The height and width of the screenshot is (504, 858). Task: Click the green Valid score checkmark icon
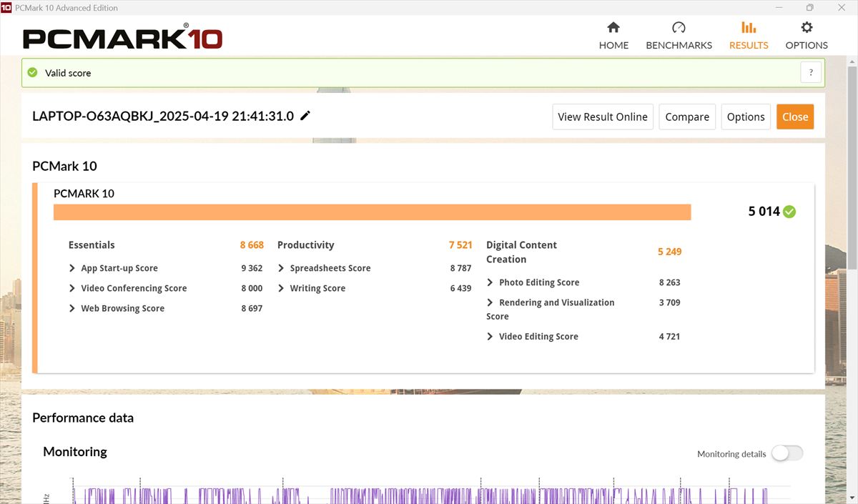(x=32, y=72)
